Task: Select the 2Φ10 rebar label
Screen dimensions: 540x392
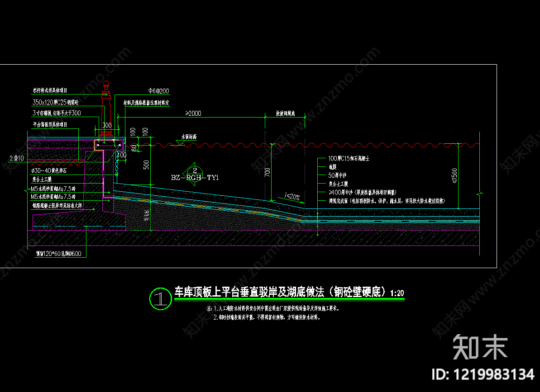Action: click(x=17, y=158)
